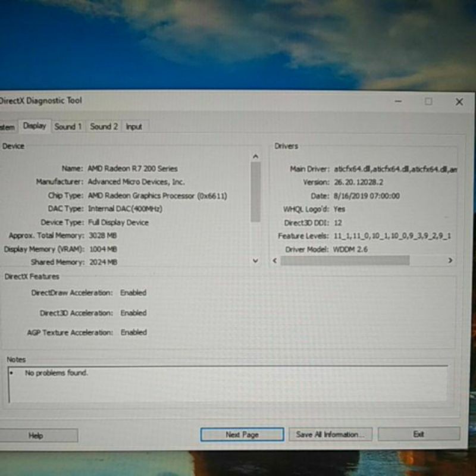The image size is (476, 476).
Task: Select the Display tab
Action: click(x=35, y=126)
